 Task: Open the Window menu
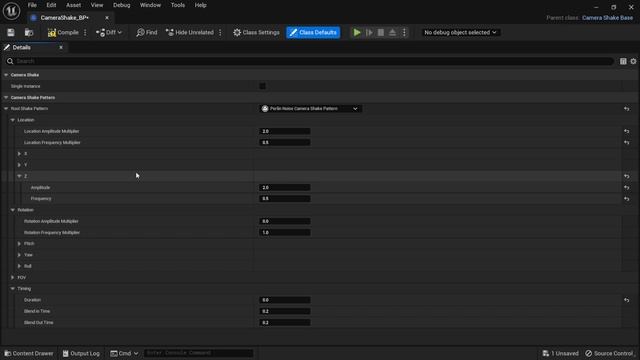pyautogui.click(x=150, y=5)
